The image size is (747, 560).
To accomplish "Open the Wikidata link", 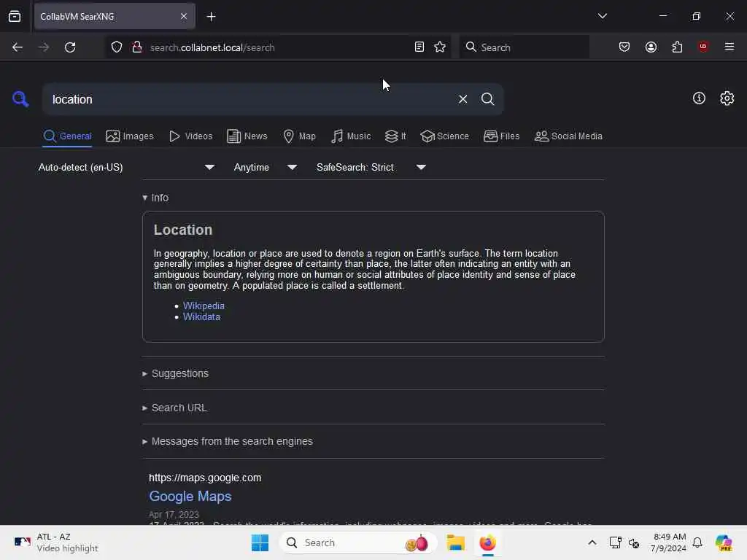I will click(x=201, y=316).
